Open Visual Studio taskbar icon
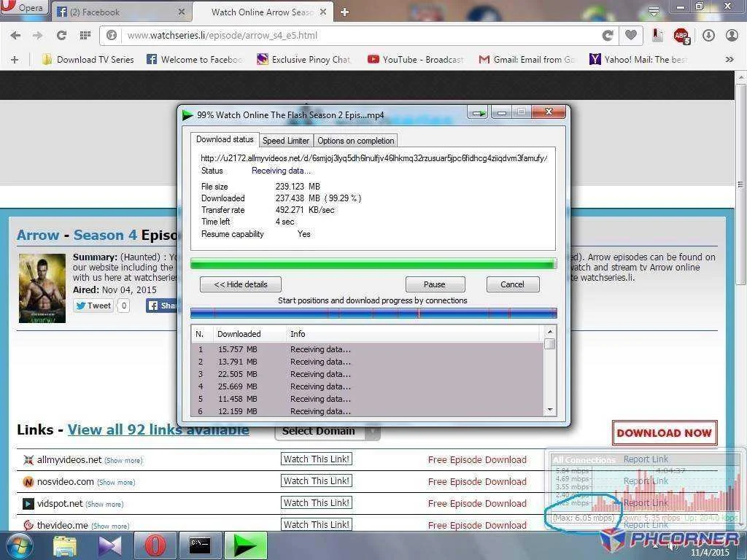 (110, 546)
